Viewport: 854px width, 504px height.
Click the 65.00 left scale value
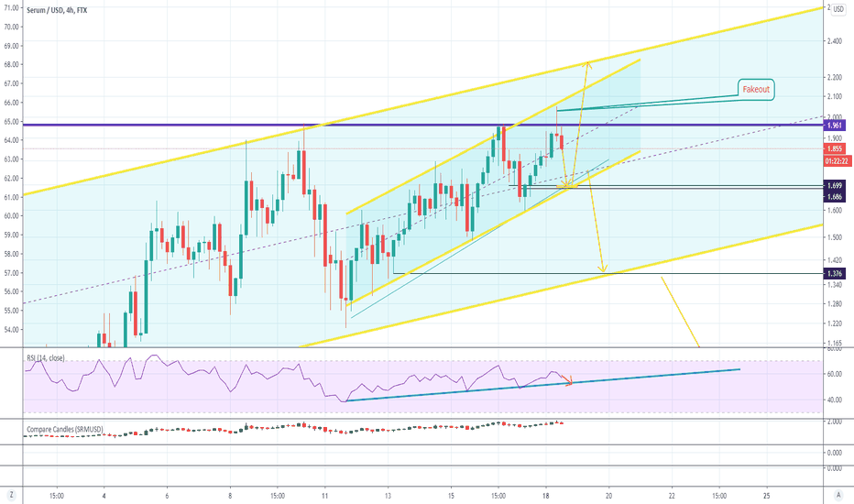pyautogui.click(x=11, y=122)
